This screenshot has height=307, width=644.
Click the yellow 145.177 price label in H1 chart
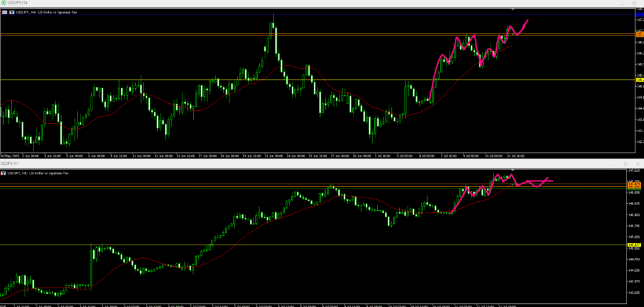[x=635, y=245]
